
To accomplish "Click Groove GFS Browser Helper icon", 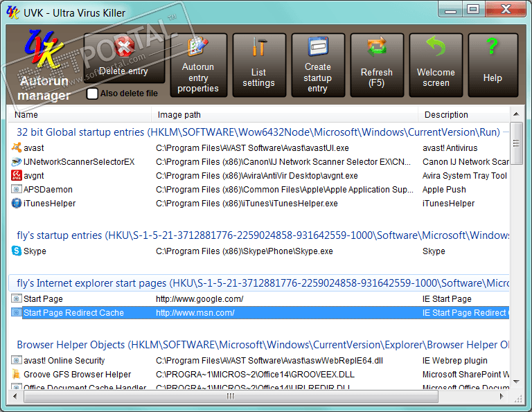I will (x=17, y=374).
